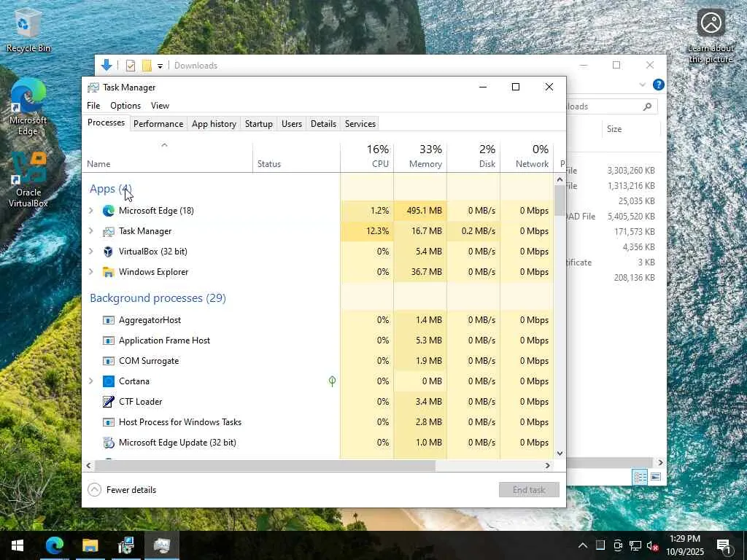The height and width of the screenshot is (560, 747).
Task: Click the vertical scrollbar down arrow
Action: (560, 454)
